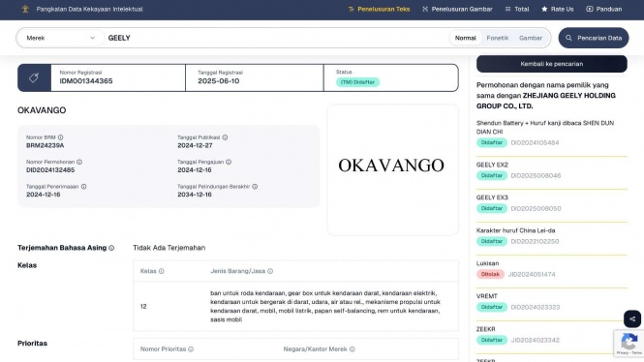
Task: Click Kembali ke pencarian button
Action: coord(552,64)
